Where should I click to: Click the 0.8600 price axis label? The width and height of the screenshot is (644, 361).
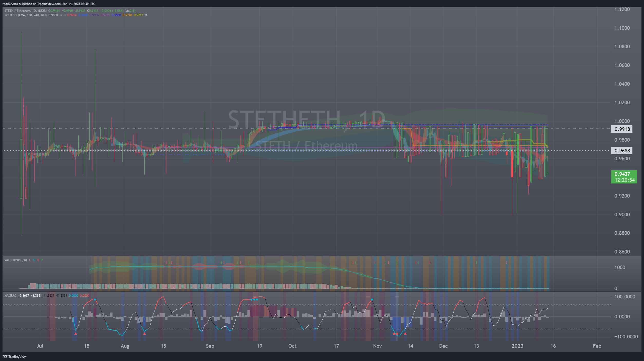[622, 252]
